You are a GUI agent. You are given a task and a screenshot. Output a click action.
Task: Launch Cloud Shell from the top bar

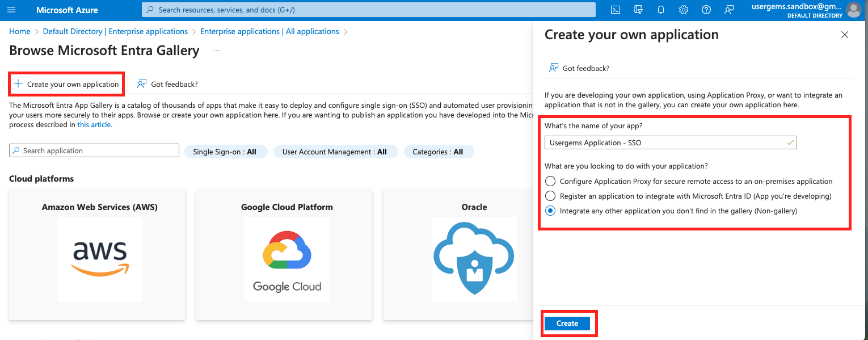click(615, 10)
